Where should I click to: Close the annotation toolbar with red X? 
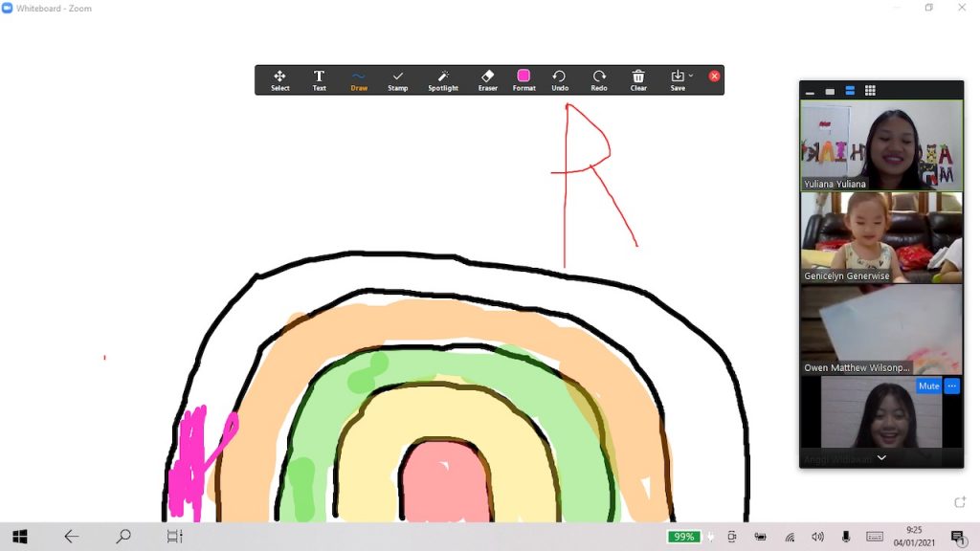point(714,77)
